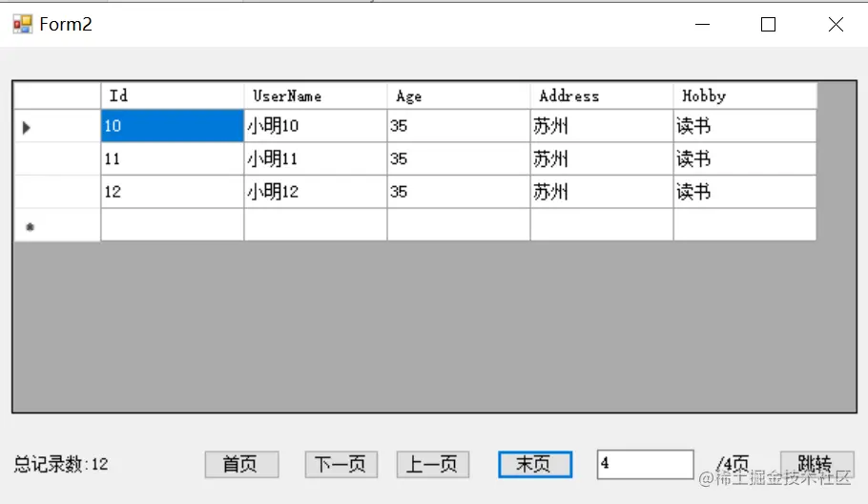This screenshot has height=504, width=868.
Task: Go to first page with 首页 button
Action: 241,464
